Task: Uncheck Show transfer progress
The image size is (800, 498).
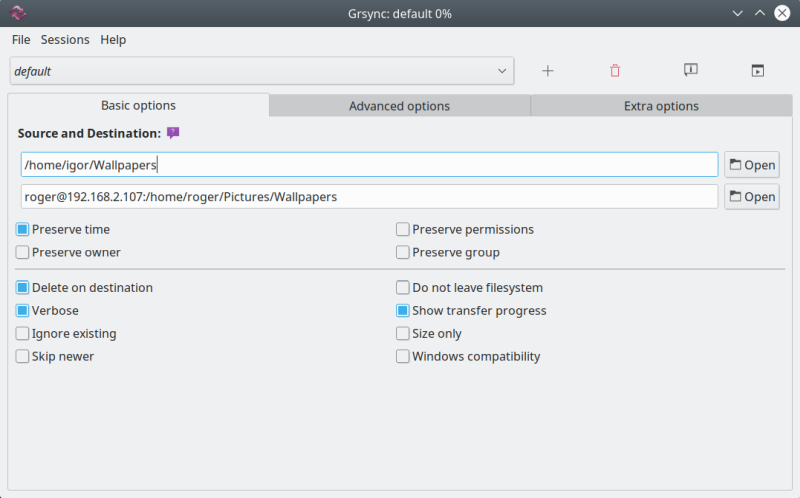Action: pyautogui.click(x=403, y=311)
